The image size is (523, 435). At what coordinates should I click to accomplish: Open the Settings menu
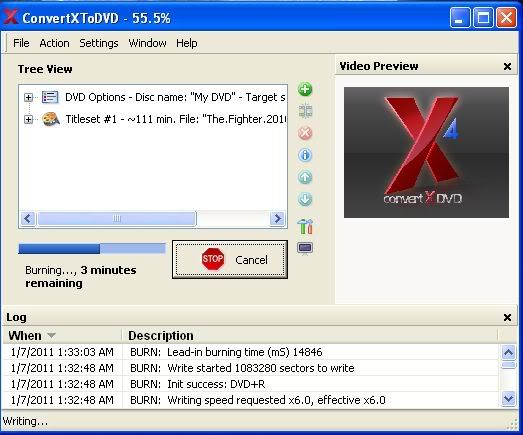[99, 43]
